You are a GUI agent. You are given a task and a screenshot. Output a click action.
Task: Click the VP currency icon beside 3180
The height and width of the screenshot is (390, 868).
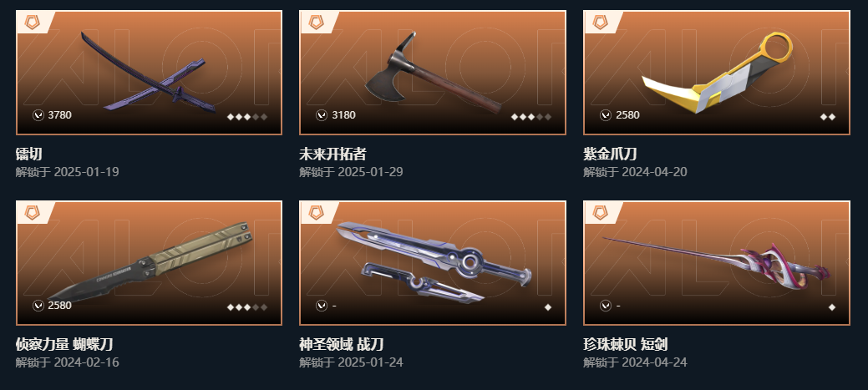pos(322,115)
